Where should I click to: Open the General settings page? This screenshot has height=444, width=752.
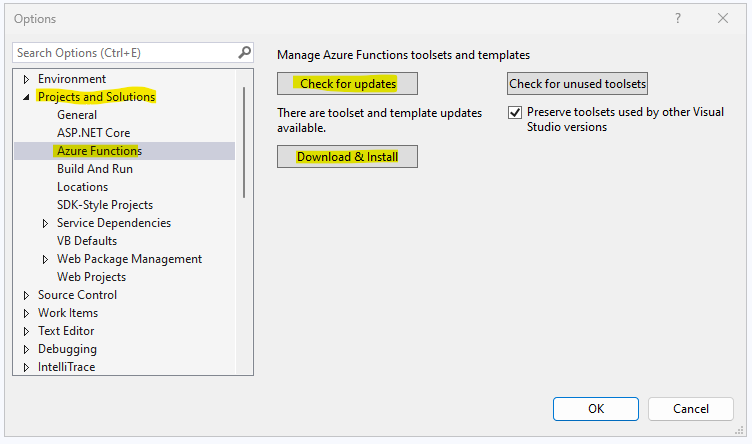click(77, 115)
